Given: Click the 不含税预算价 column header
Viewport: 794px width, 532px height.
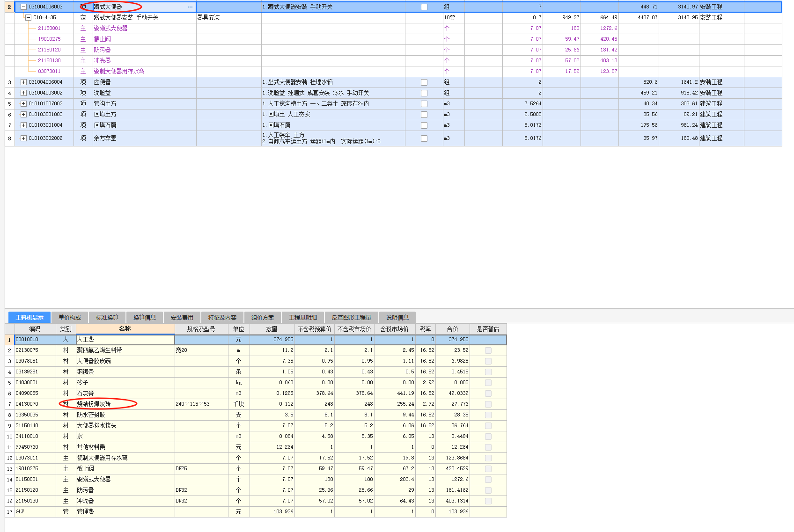Looking at the screenshot, I should pyautogui.click(x=315, y=329).
